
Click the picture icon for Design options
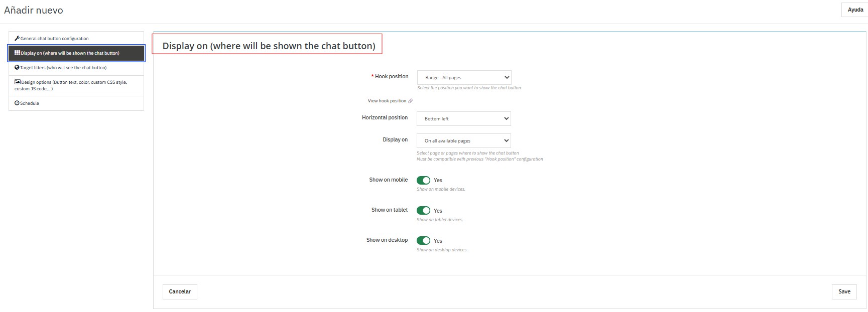click(x=18, y=82)
